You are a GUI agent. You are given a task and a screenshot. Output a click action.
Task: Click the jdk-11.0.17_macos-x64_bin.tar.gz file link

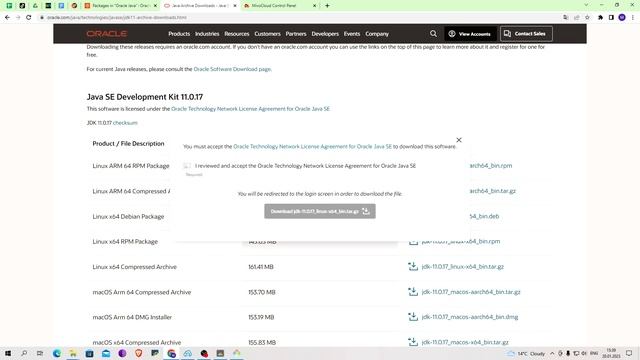[465, 342]
